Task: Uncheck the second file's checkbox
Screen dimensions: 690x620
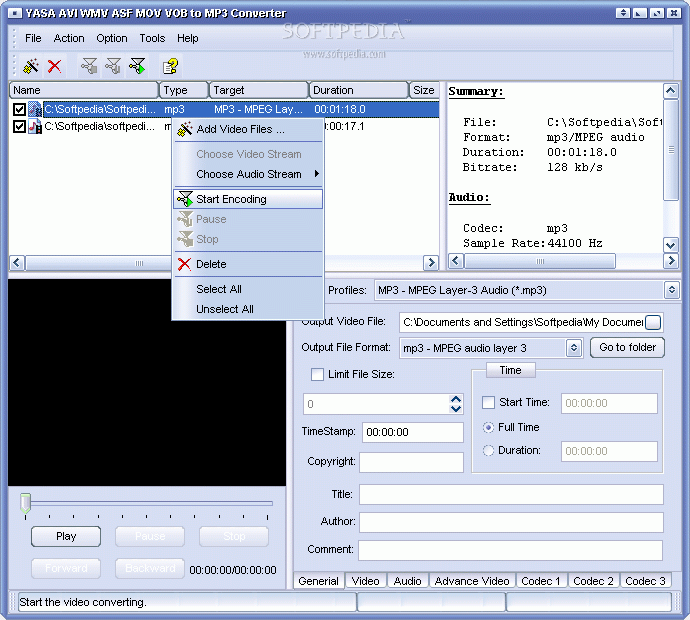Action: [19, 127]
